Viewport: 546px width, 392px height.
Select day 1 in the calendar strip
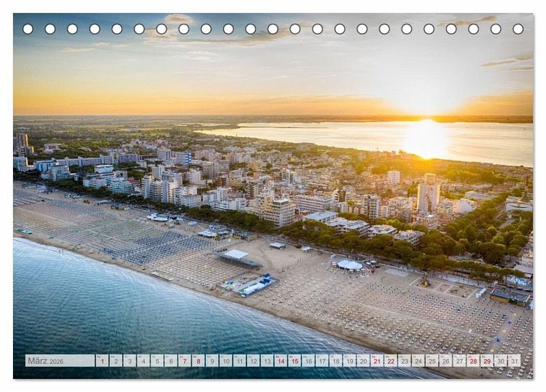click(102, 361)
